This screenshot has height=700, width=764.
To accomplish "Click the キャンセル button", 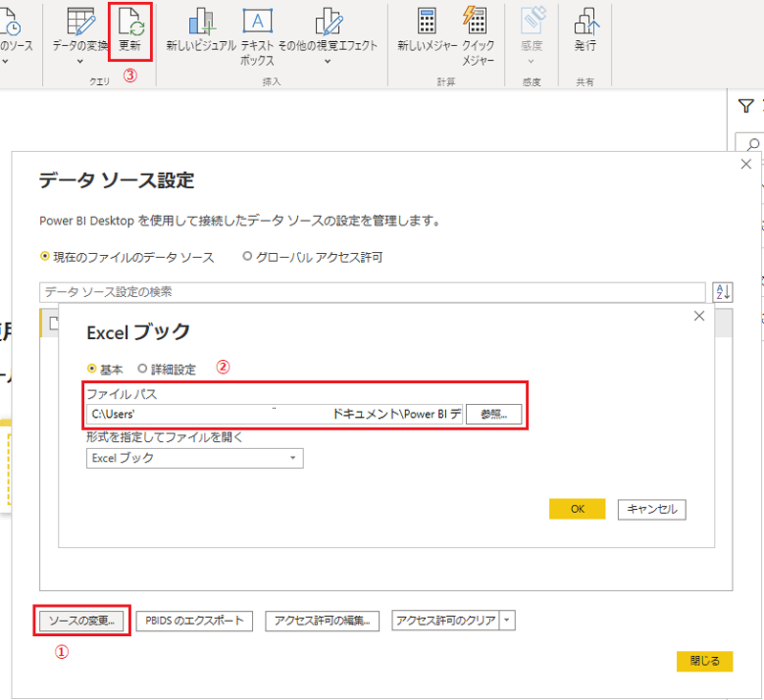I will pyautogui.click(x=652, y=510).
